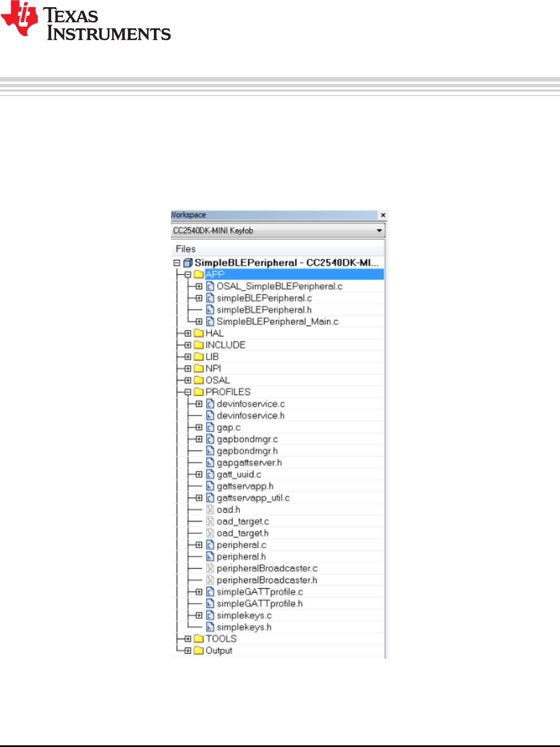Click the OSAL folder icon
This screenshot has height=747, width=560.
199,380
